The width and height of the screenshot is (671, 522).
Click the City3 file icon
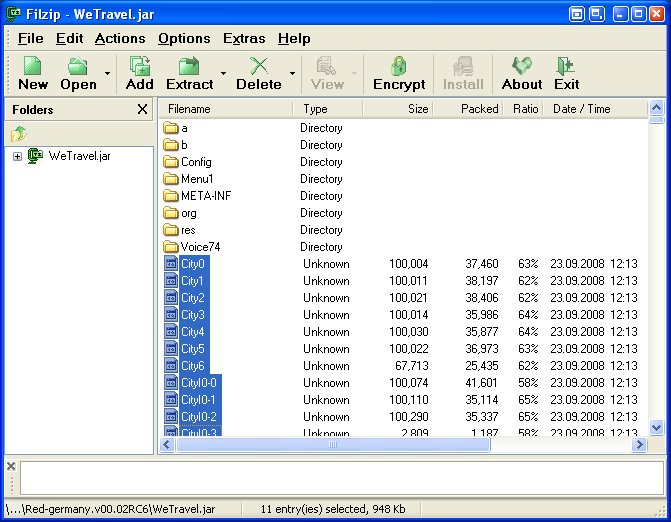[171, 314]
